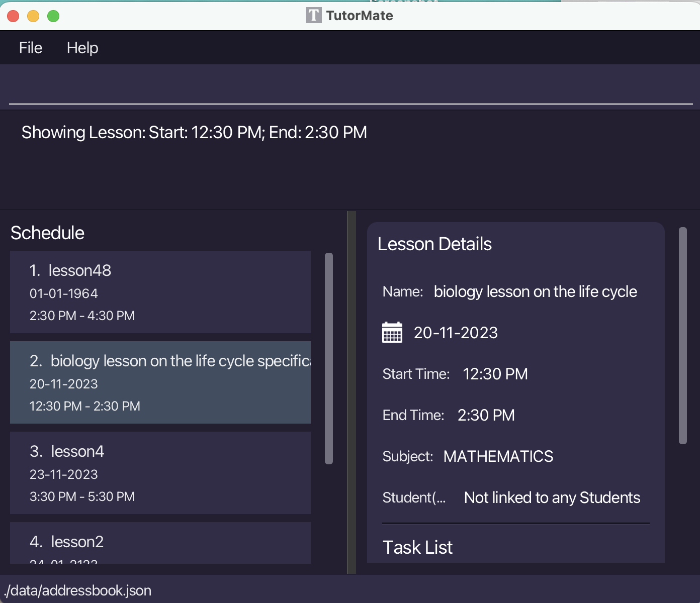Click the Task List heading
This screenshot has width=700, height=603.
[x=417, y=547]
